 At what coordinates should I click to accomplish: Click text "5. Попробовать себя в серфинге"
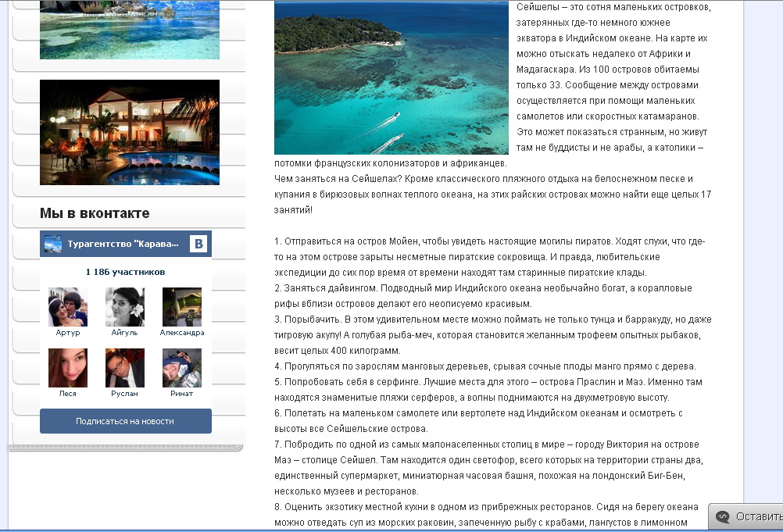(x=348, y=382)
